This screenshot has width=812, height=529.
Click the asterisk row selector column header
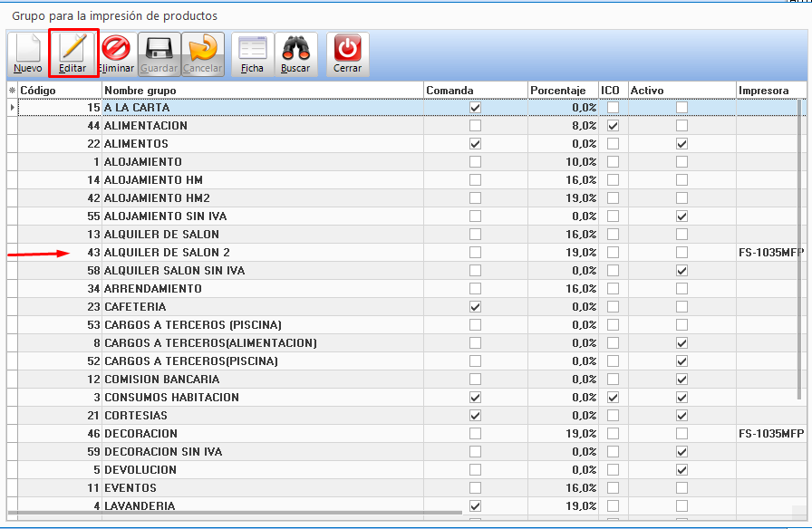[12, 91]
